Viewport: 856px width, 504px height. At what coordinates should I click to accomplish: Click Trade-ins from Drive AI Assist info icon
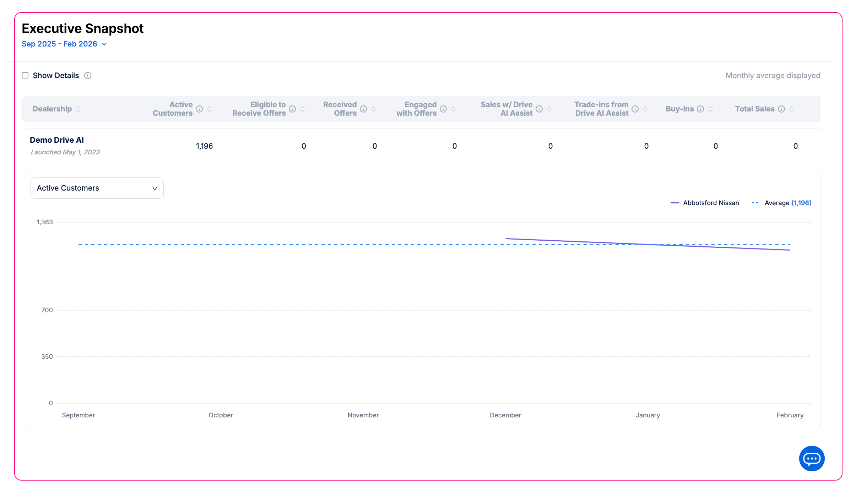tap(635, 109)
